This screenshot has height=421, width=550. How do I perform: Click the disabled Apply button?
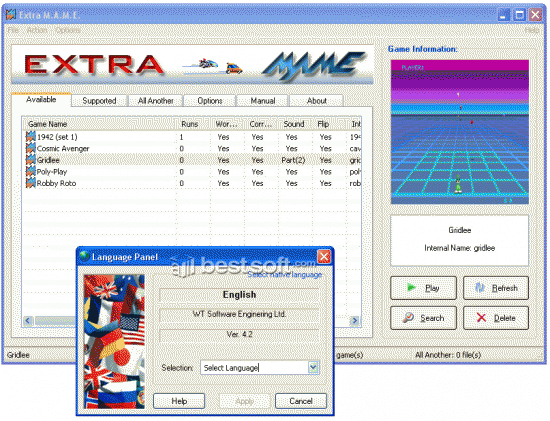tap(244, 401)
